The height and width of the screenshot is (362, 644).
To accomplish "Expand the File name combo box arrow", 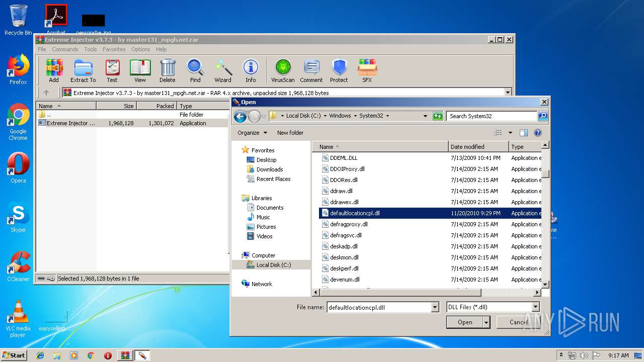I will tap(435, 307).
